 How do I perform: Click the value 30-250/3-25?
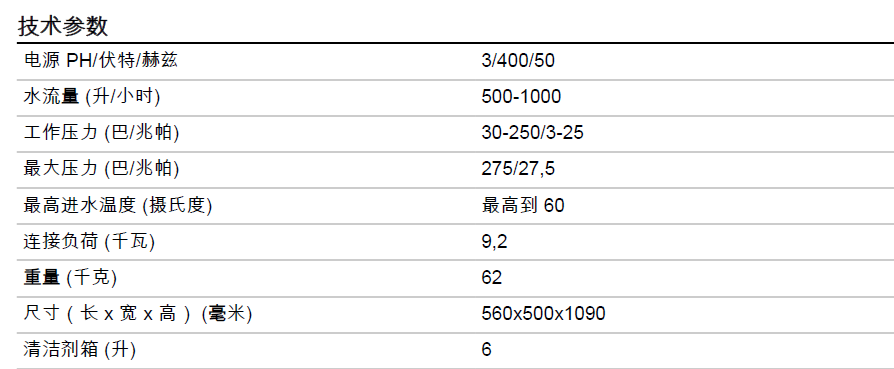pyautogui.click(x=533, y=133)
